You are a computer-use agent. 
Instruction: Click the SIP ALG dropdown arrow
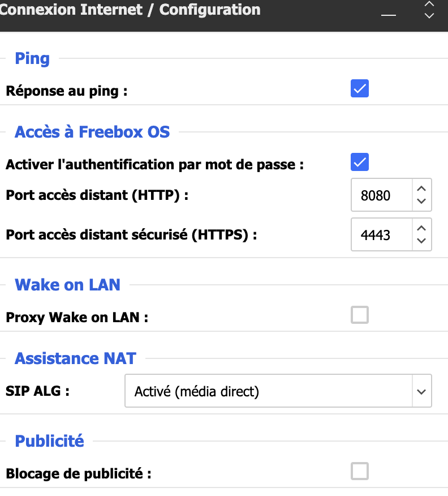point(420,391)
